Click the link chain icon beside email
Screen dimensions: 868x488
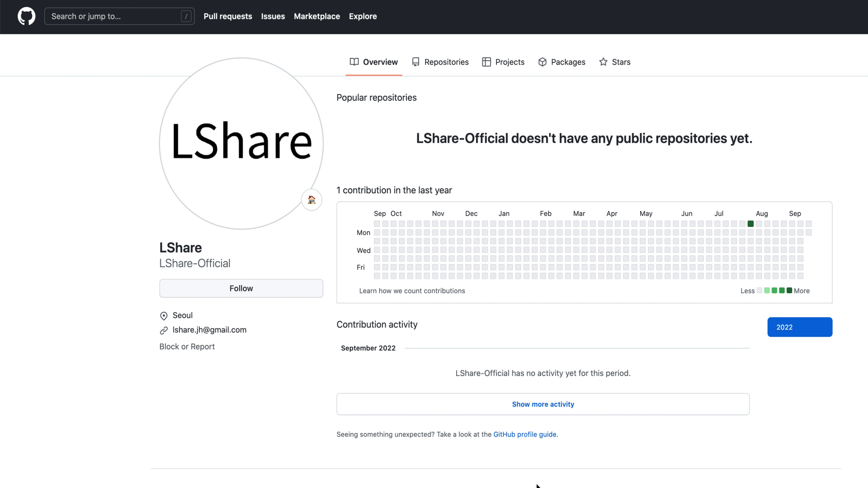click(x=164, y=331)
